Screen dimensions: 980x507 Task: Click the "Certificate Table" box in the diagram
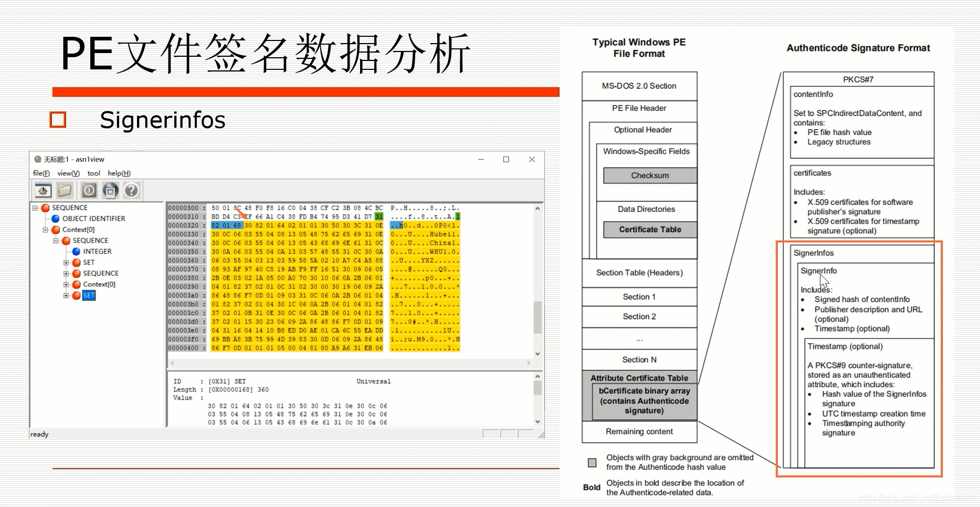[650, 230]
